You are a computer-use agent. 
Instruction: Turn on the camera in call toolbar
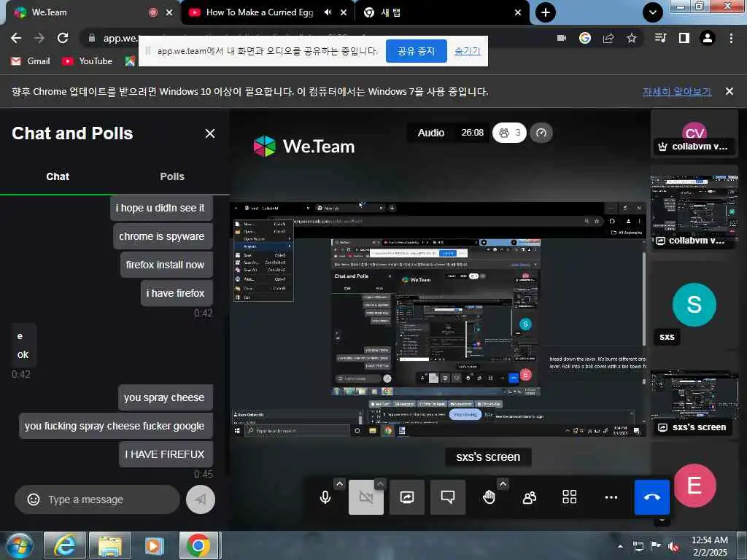(x=366, y=497)
